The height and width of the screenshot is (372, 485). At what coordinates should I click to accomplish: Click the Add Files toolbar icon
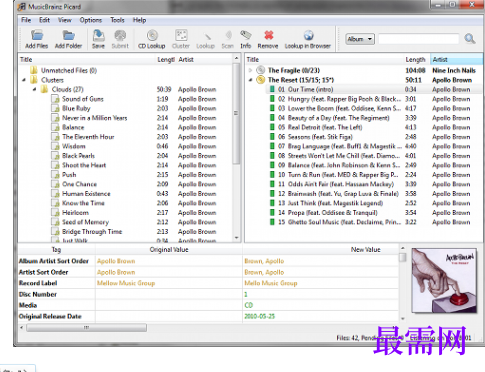(x=37, y=35)
